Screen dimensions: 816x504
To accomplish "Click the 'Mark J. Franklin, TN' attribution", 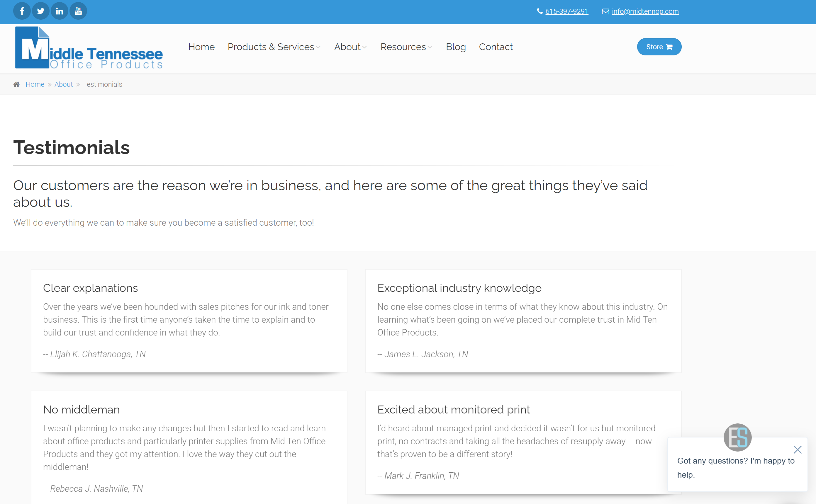I will click(x=418, y=476).
